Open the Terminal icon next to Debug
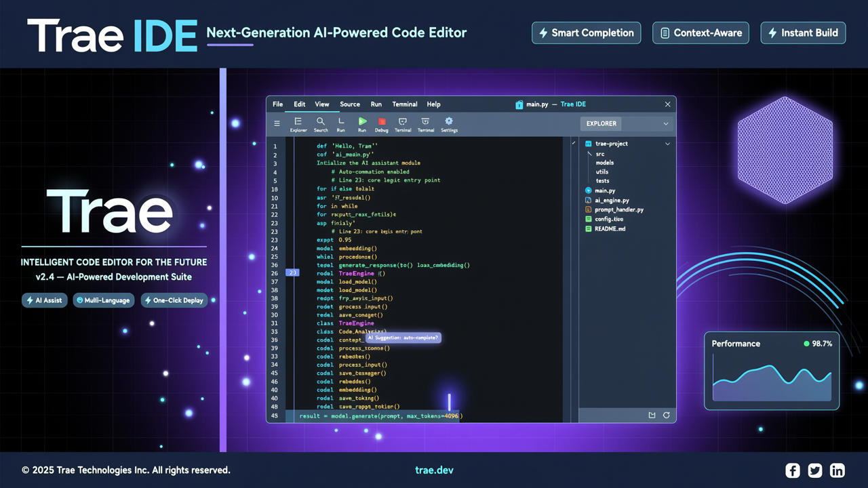Screen dimensions: 868x488 click(x=403, y=124)
